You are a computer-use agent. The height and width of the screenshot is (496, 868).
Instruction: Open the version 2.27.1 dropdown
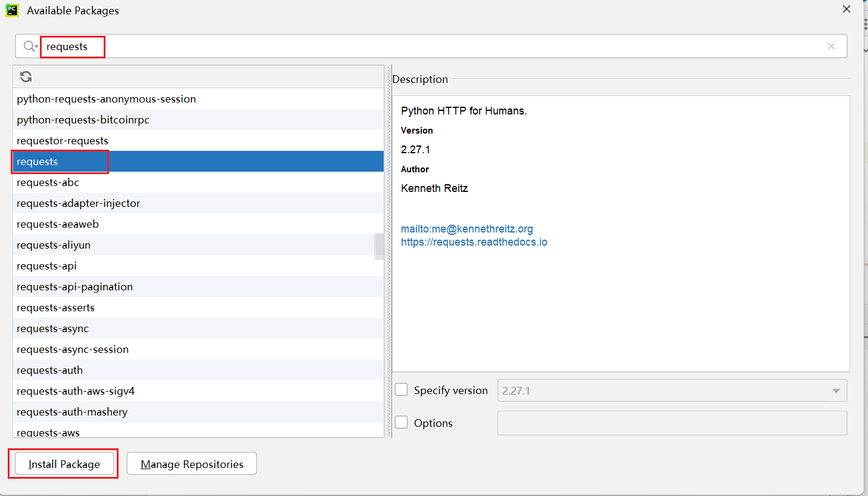pyautogui.click(x=672, y=390)
